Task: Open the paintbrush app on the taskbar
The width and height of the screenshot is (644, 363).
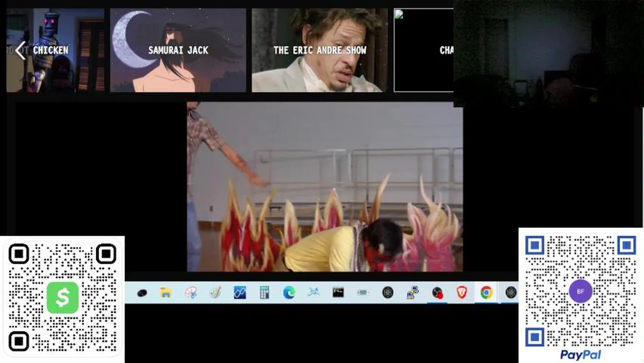Action: click(215, 292)
